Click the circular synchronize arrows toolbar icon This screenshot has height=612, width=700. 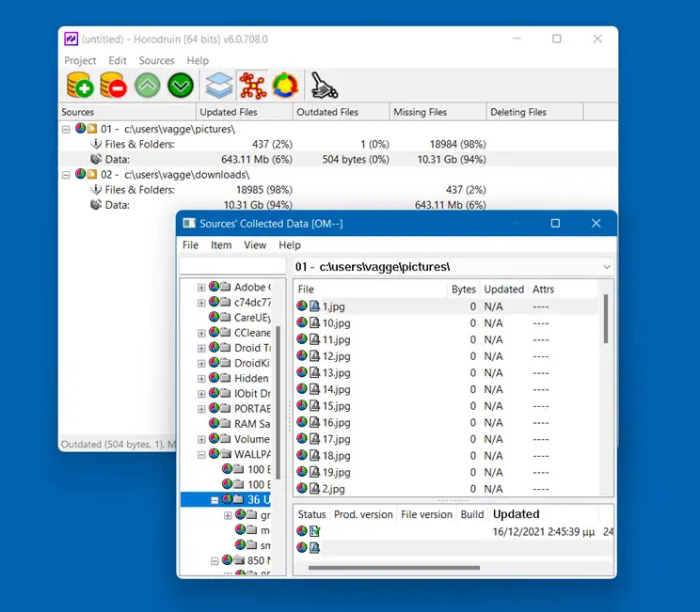tap(286, 86)
